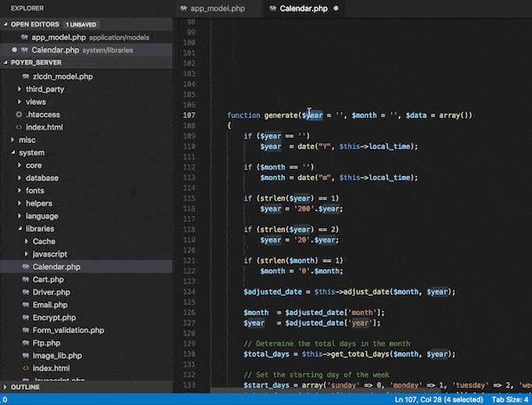Select the Calendar.php editor tab
The height and width of the screenshot is (405, 532).
click(304, 9)
